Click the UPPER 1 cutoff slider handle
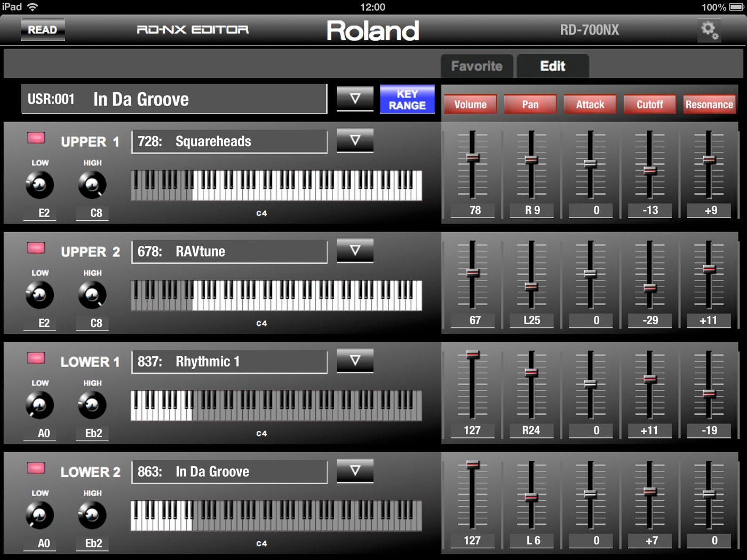This screenshot has height=560, width=747. coord(650,171)
